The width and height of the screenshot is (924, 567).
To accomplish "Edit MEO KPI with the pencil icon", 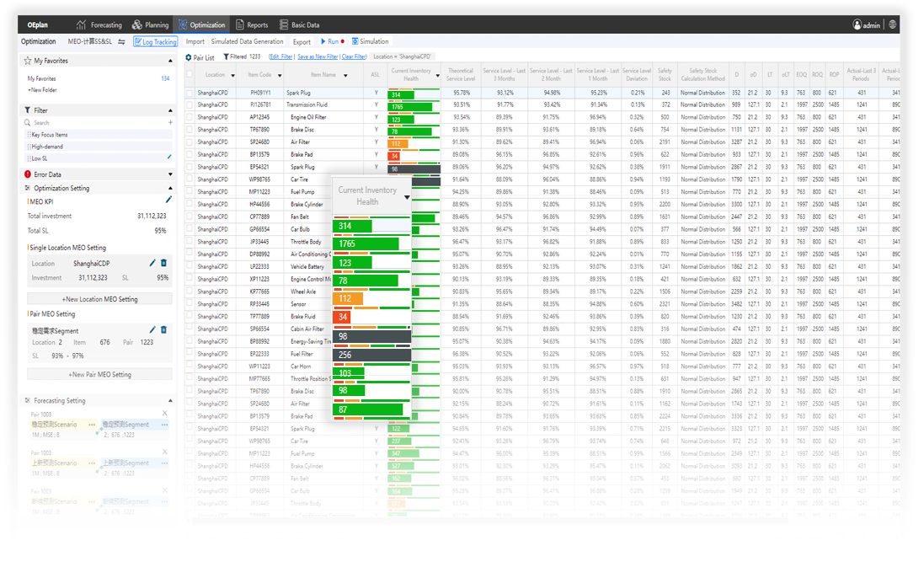I will pos(168,200).
